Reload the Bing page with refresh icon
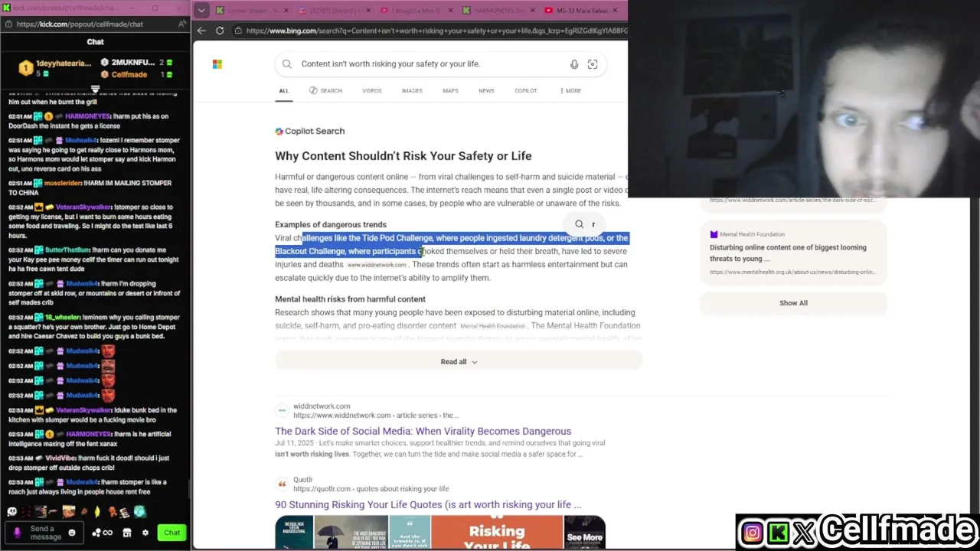 coord(220,31)
